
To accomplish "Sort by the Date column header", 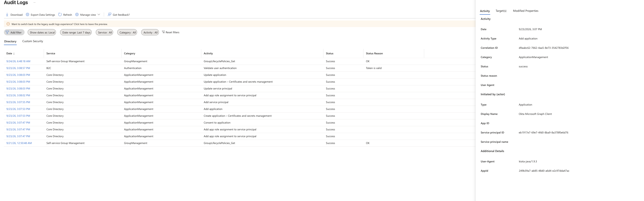I will click(x=11, y=53).
